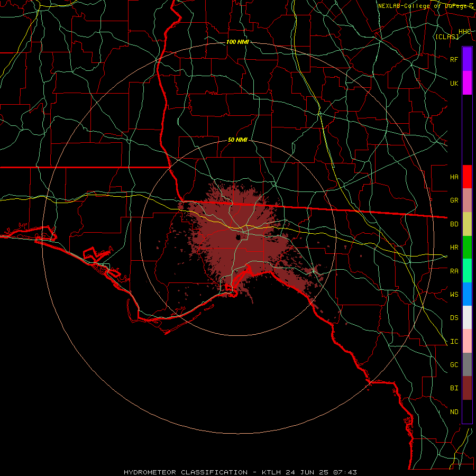Click the WS blue legend swatch
This screenshot has height=476, width=476.
[467, 294]
